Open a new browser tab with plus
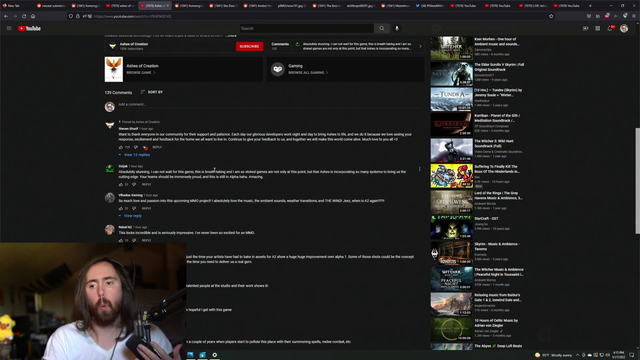640x360 pixels. coord(590,6)
